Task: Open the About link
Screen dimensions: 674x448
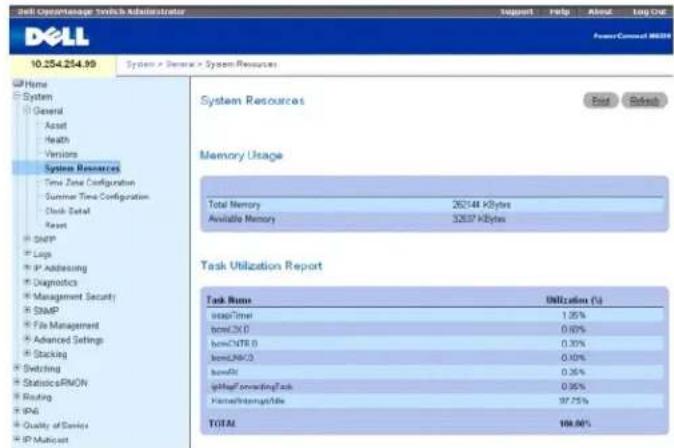Action: 600,12
